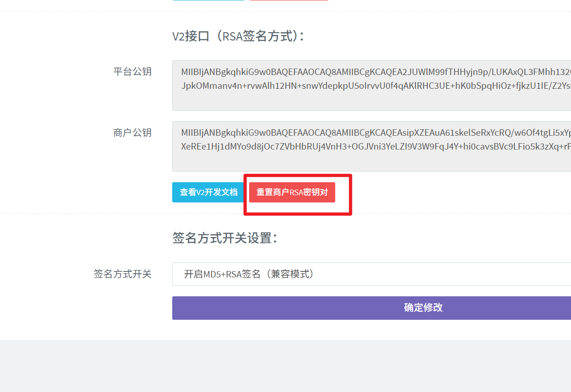This screenshot has height=392, width=571.
Task: Click the 平台公钥 label
Action: [x=132, y=72]
